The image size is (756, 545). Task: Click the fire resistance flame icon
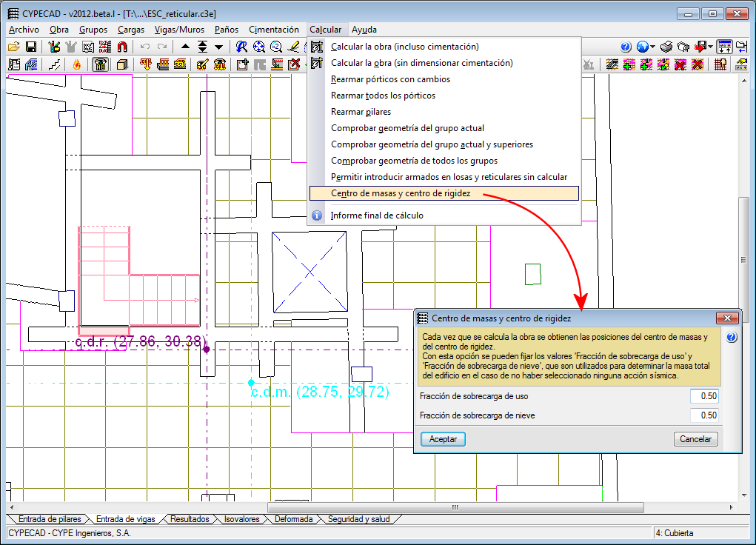coord(77,64)
